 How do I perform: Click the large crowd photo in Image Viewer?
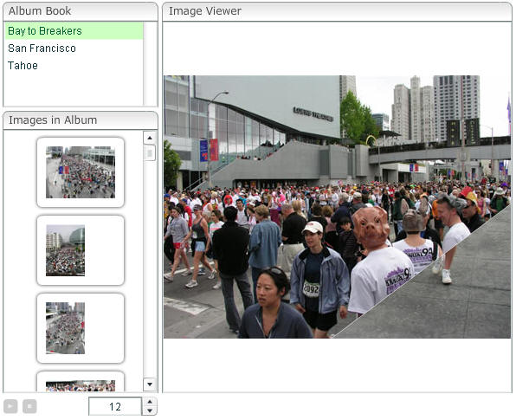click(337, 207)
